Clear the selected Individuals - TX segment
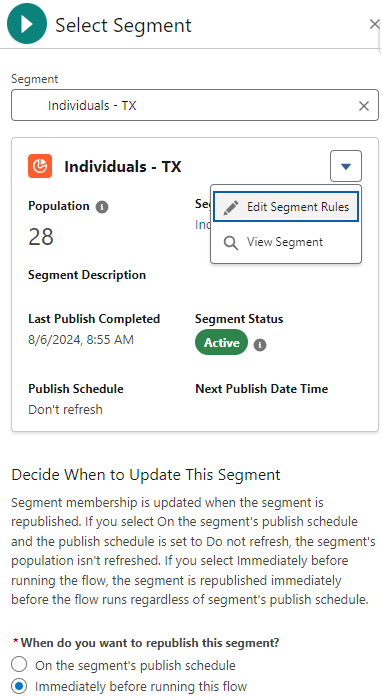 [364, 106]
